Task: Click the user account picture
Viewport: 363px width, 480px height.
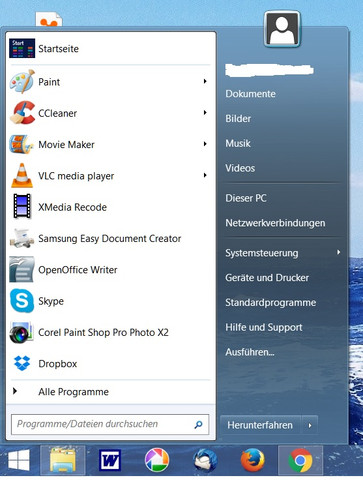Action: tap(282, 29)
